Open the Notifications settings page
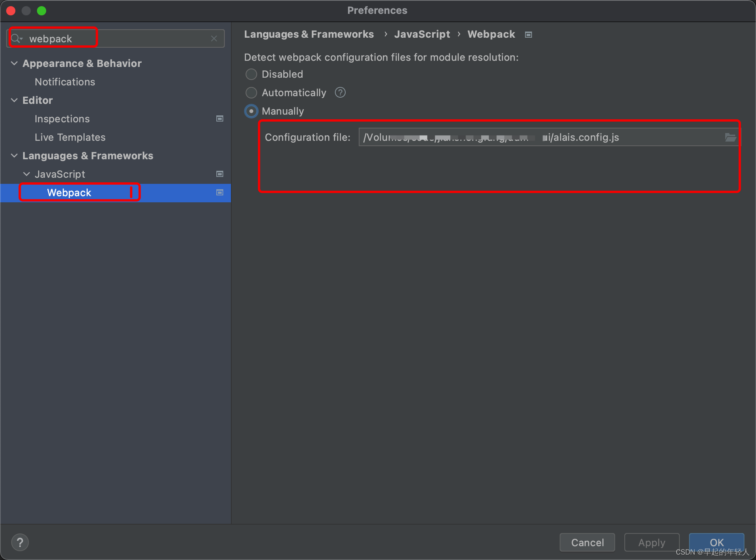Image resolution: width=756 pixels, height=560 pixels. click(x=65, y=82)
